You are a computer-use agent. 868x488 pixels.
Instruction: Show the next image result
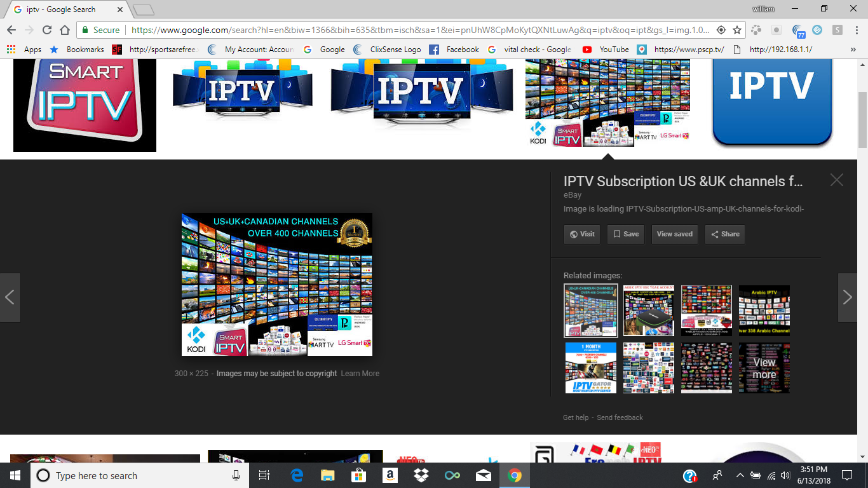click(848, 297)
